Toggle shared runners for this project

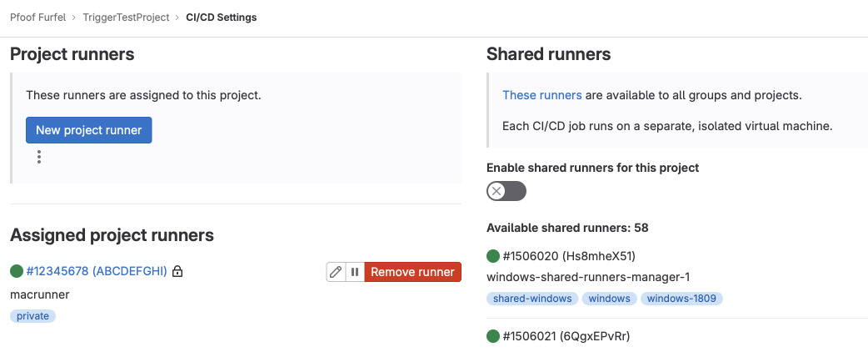click(x=506, y=191)
